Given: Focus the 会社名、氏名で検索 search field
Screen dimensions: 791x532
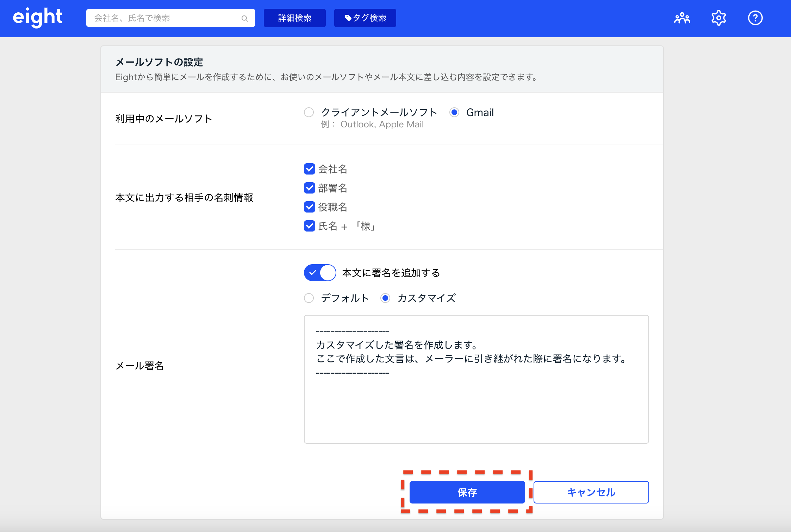Looking at the screenshot, I should click(x=166, y=18).
